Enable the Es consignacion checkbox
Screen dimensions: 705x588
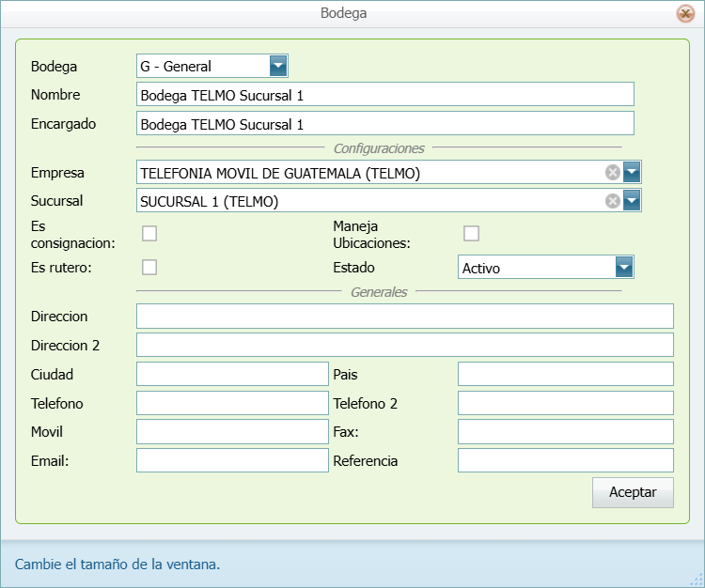[149, 234]
